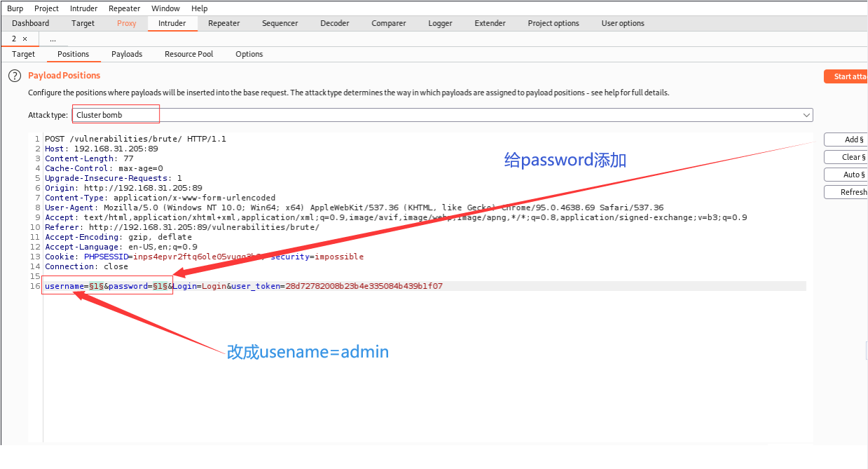Open the Intruder menu in menu bar

pyautogui.click(x=84, y=8)
